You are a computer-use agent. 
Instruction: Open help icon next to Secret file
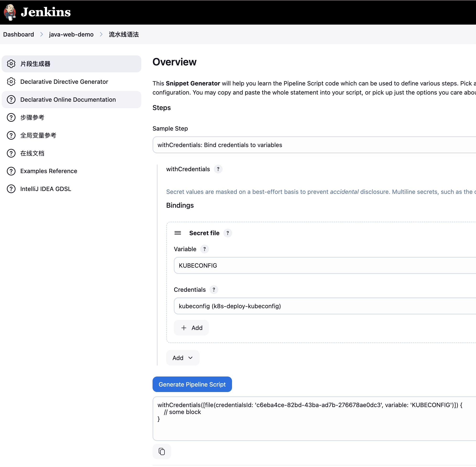227,233
